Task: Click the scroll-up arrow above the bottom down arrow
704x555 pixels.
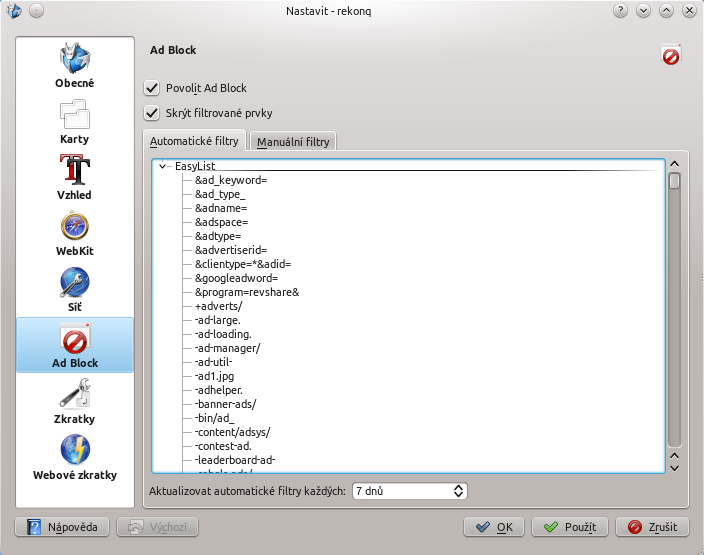Action: [674, 456]
